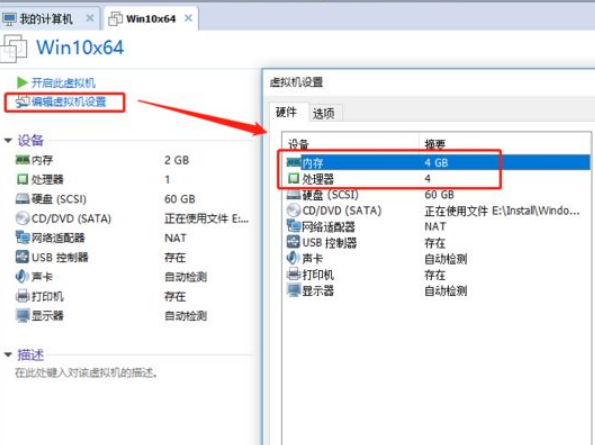Click the memory chip icon in the left device list

(22, 160)
